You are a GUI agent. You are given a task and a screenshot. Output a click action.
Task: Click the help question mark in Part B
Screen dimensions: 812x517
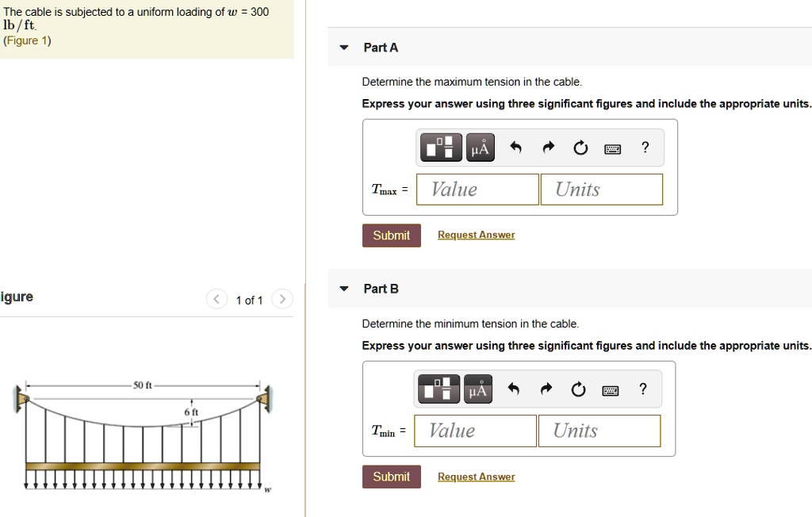pyautogui.click(x=642, y=389)
